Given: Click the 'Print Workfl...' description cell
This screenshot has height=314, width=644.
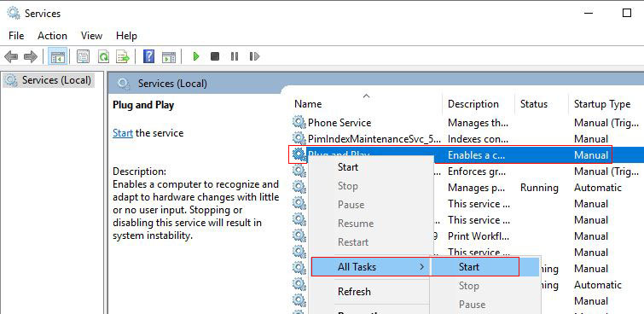Looking at the screenshot, I should [x=479, y=236].
